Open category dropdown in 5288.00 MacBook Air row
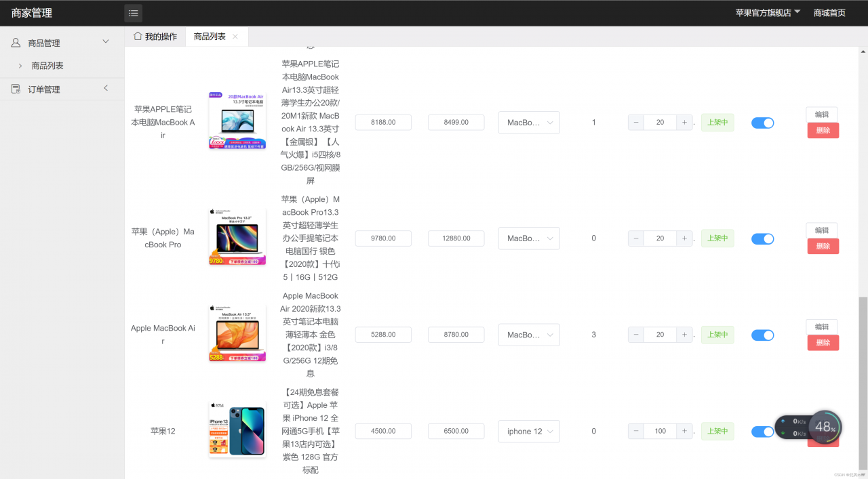The image size is (868, 479). point(529,335)
